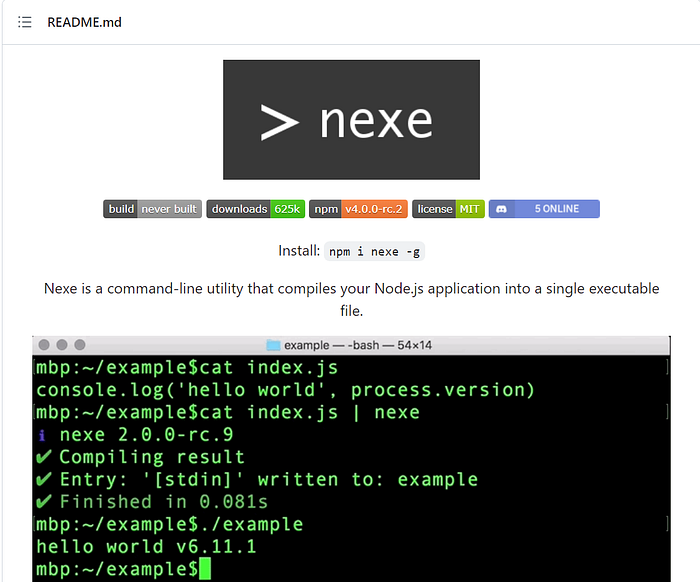Click the Install: label text

(299, 251)
